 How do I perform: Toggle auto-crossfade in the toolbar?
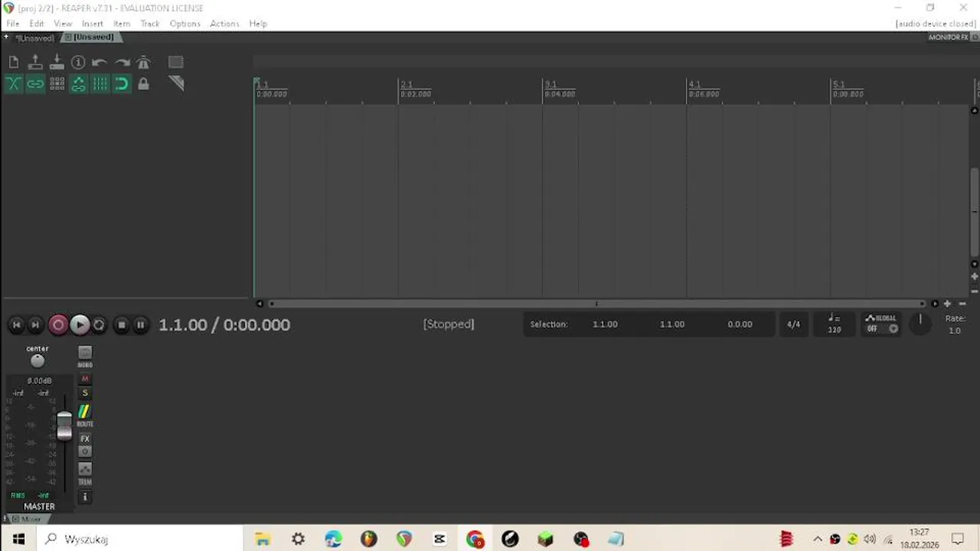[x=14, y=84]
